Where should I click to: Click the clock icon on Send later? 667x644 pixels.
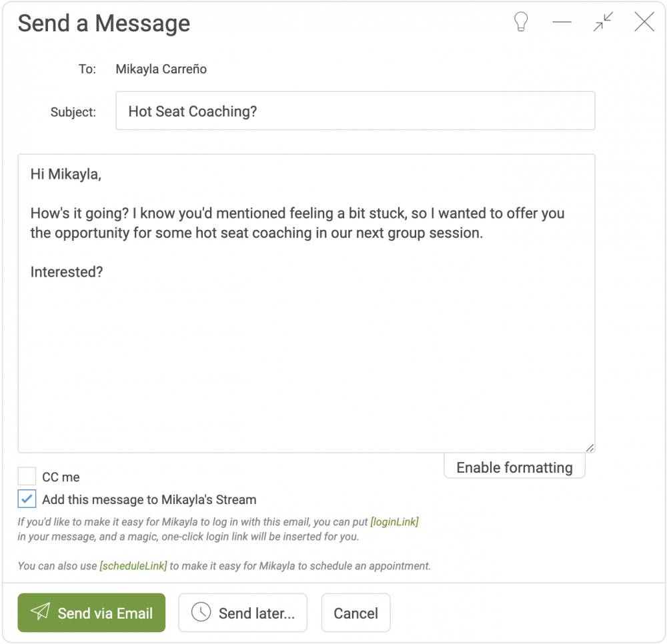coord(201,612)
